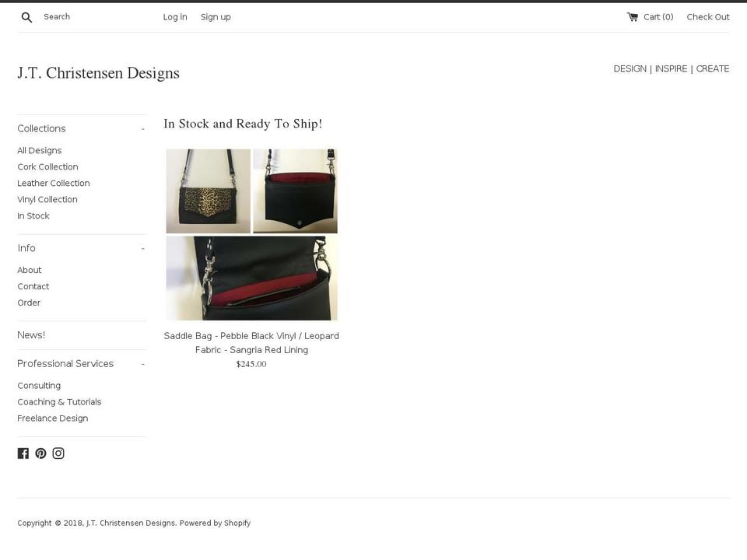Open the Collections menu heading

(x=41, y=128)
